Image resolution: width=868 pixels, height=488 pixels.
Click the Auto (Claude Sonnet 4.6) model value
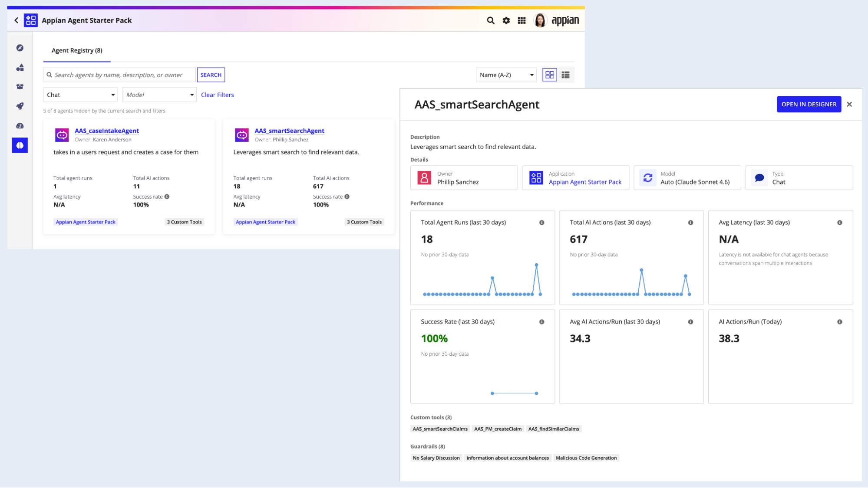click(x=695, y=182)
